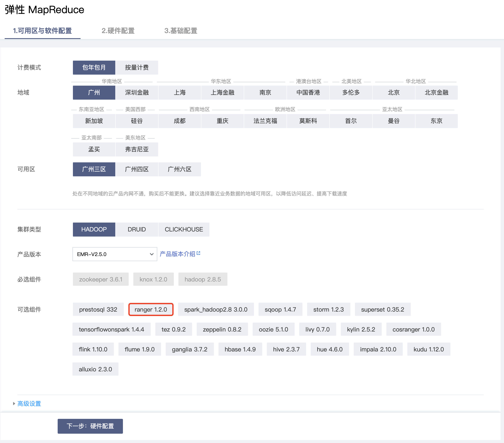Image resolution: width=504 pixels, height=443 pixels.
Task: Click the disclosure triangle before 高级设置
Action: tap(14, 403)
